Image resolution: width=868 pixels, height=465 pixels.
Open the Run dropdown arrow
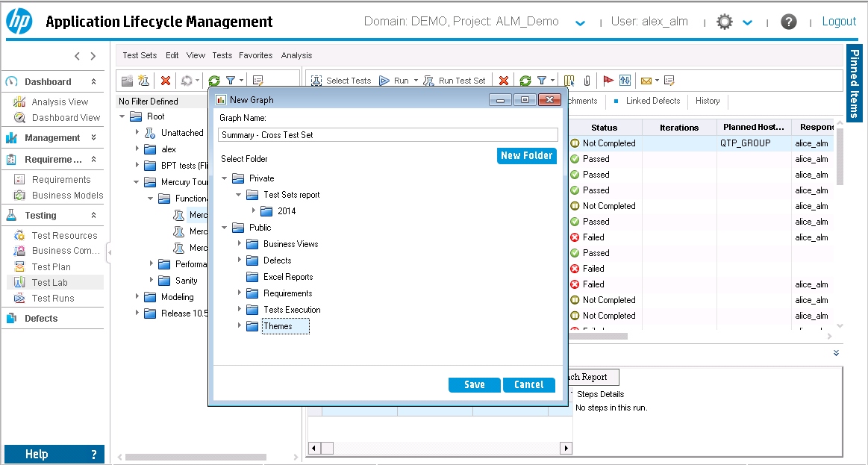416,81
